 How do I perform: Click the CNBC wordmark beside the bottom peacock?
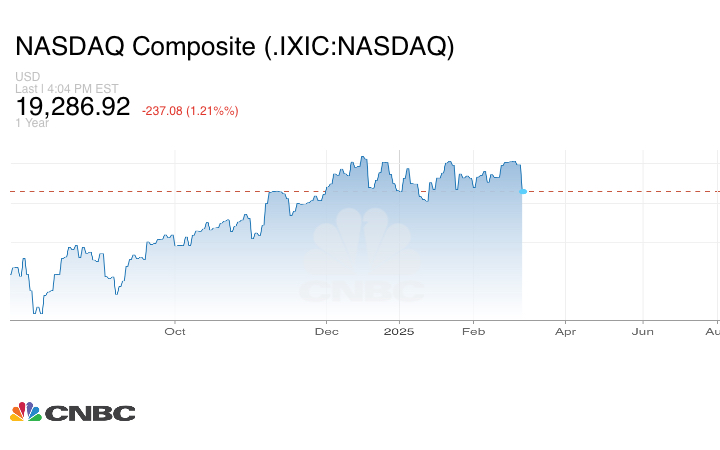[90, 413]
